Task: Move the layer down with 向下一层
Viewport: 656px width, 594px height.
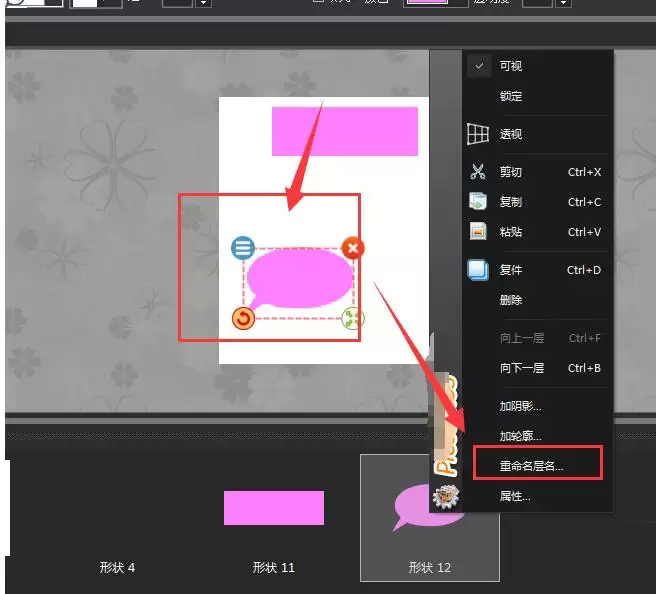Action: coord(522,368)
